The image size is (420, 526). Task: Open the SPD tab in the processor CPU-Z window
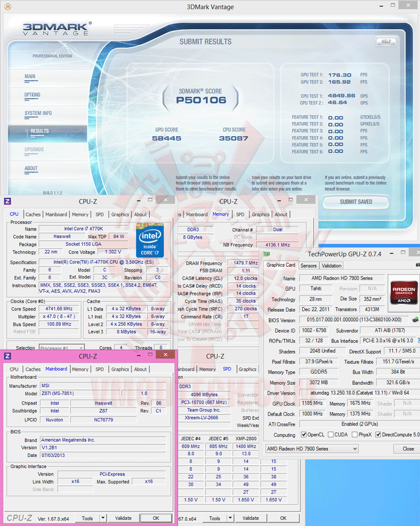(100, 214)
